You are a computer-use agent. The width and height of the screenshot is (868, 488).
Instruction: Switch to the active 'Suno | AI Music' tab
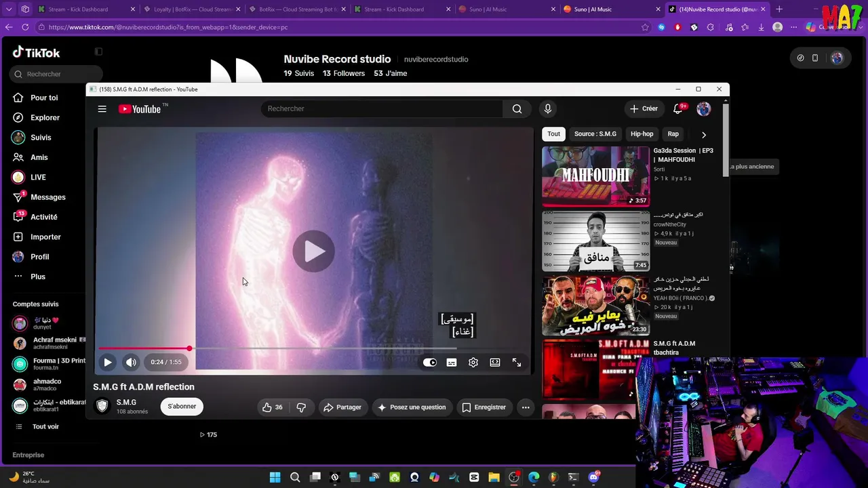(610, 9)
